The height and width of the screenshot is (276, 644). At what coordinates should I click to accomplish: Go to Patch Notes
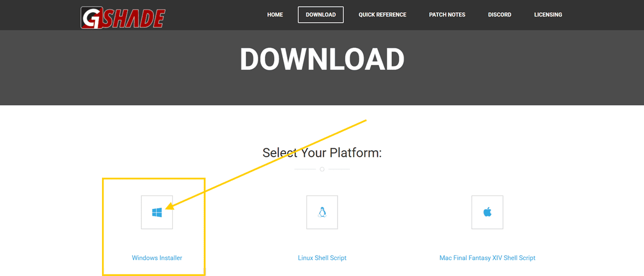[447, 14]
